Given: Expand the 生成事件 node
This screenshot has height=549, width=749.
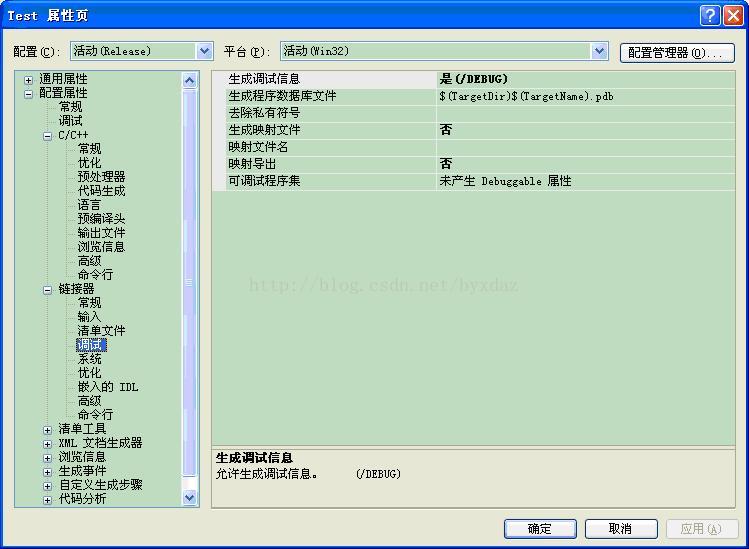Looking at the screenshot, I should pyautogui.click(x=47, y=472).
